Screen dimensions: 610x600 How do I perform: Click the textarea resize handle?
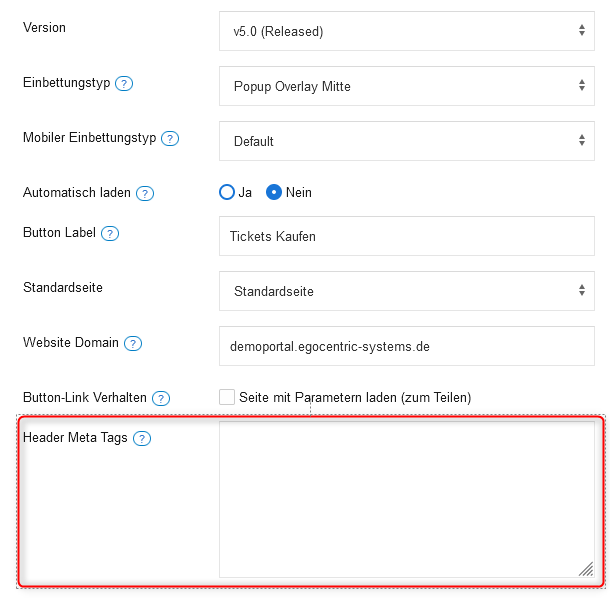coord(585,568)
